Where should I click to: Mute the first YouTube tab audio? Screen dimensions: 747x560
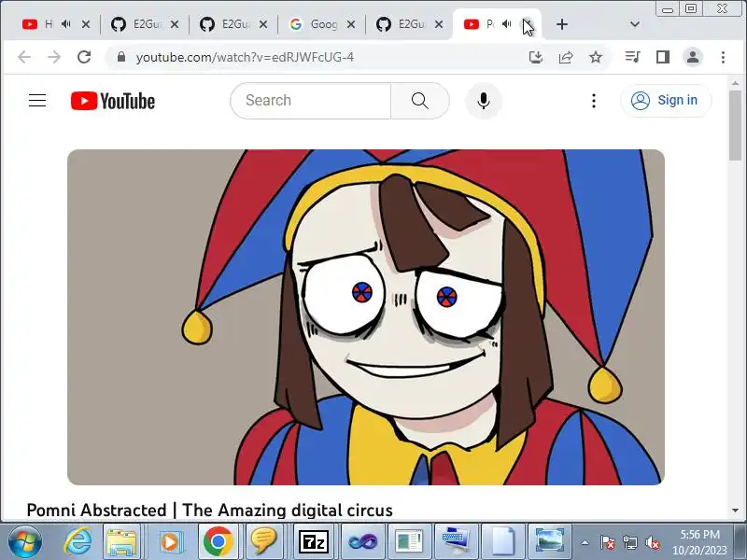coord(66,24)
